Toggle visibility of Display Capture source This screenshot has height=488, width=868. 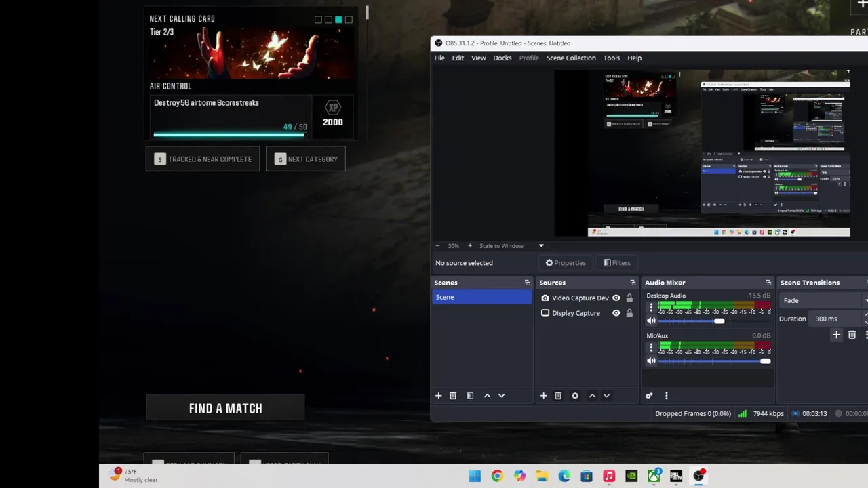(616, 313)
